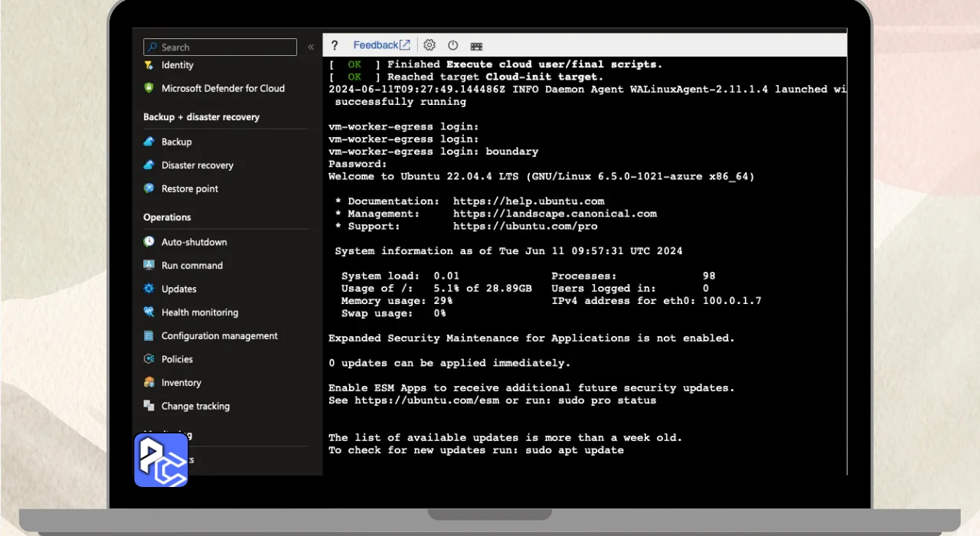Viewport: 980px width, 536px height.
Task: Click the help question mark icon
Action: click(335, 46)
